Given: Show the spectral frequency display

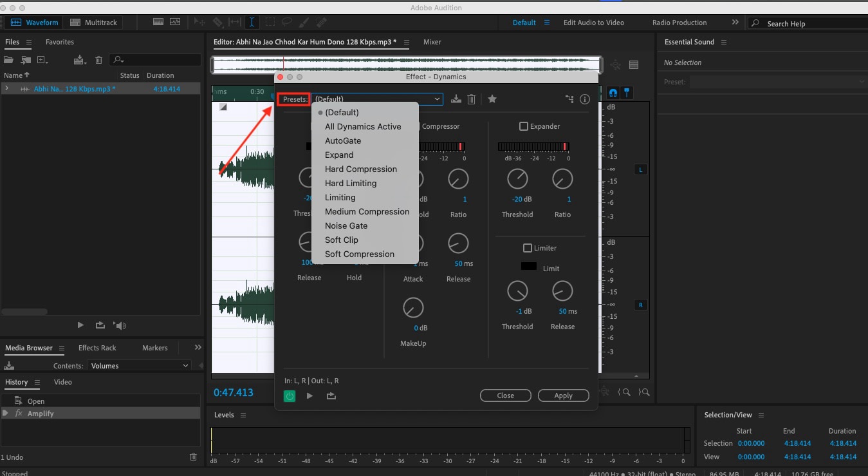Looking at the screenshot, I should pos(158,22).
